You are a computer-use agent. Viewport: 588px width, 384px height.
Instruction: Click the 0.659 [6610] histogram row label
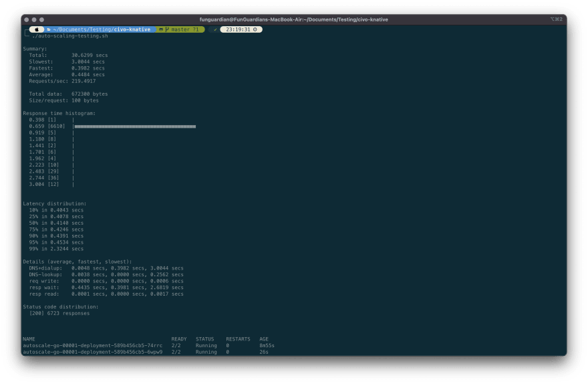(x=47, y=126)
